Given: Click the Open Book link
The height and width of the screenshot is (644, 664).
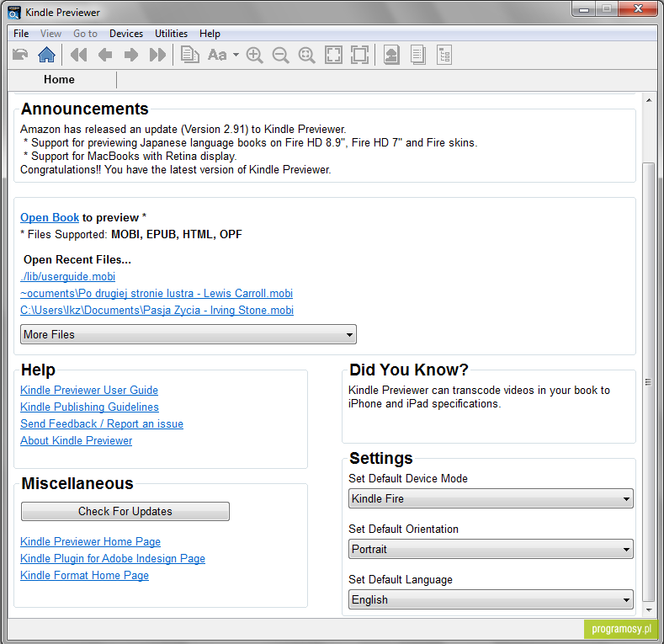Looking at the screenshot, I should 50,217.
